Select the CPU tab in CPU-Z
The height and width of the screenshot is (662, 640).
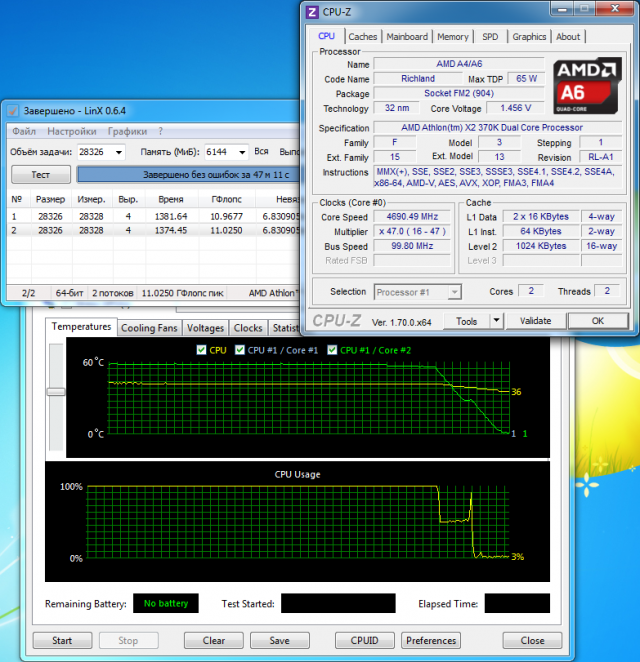[326, 36]
